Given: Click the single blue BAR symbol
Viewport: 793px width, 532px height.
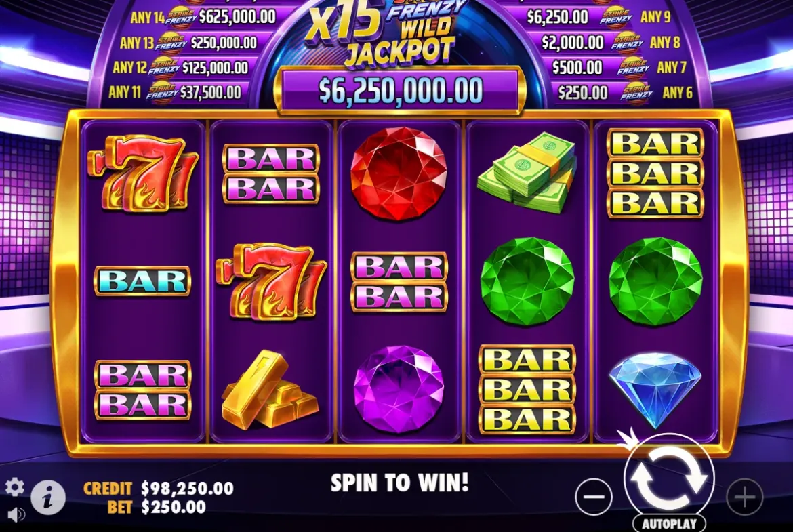Looking at the screenshot, I should (x=142, y=281).
